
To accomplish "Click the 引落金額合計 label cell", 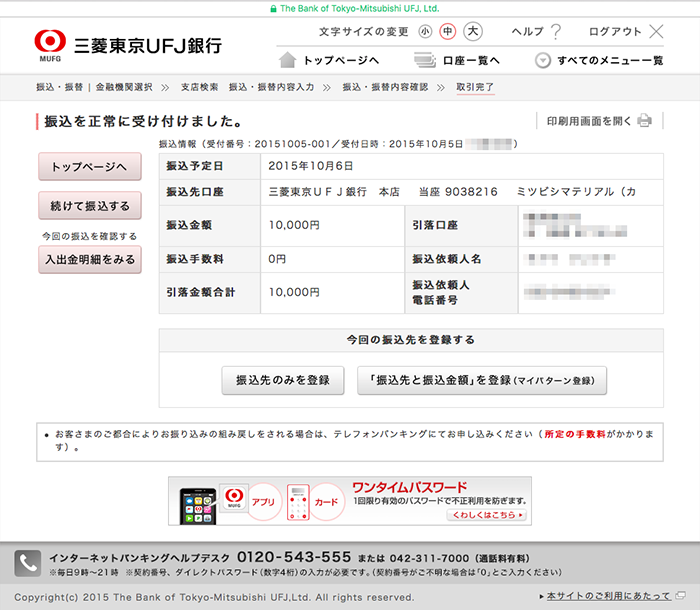I will (x=210, y=292).
